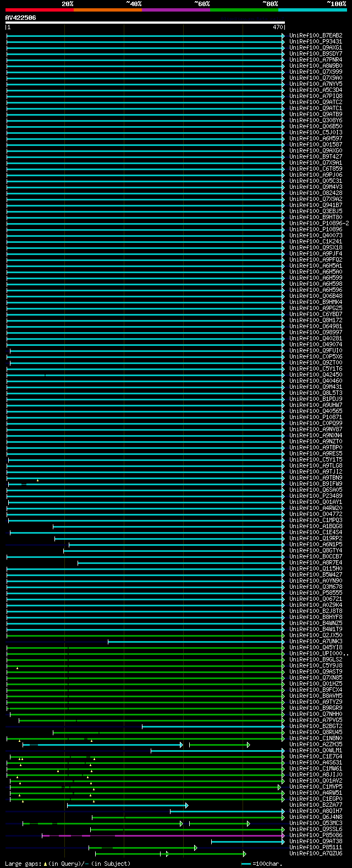Select UniRef100_B2ZA77 label
Image resolution: width=352 pixels, height=868 pixels.
click(316, 805)
